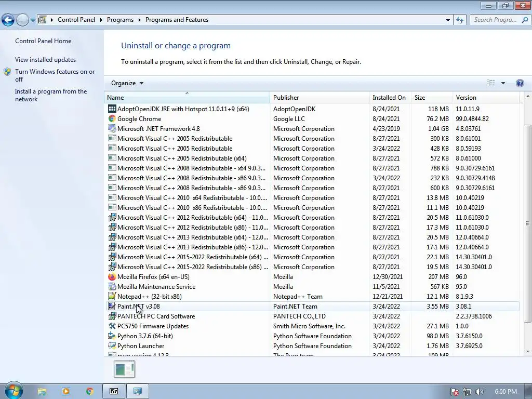Open Control Panel Home link
The height and width of the screenshot is (399, 532).
point(43,41)
